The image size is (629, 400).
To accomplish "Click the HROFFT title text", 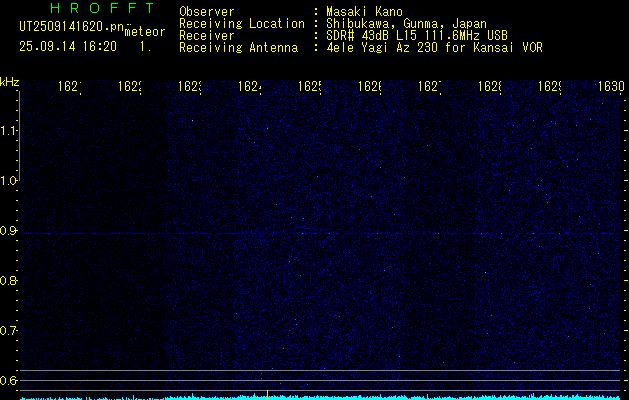I will 102,8.
